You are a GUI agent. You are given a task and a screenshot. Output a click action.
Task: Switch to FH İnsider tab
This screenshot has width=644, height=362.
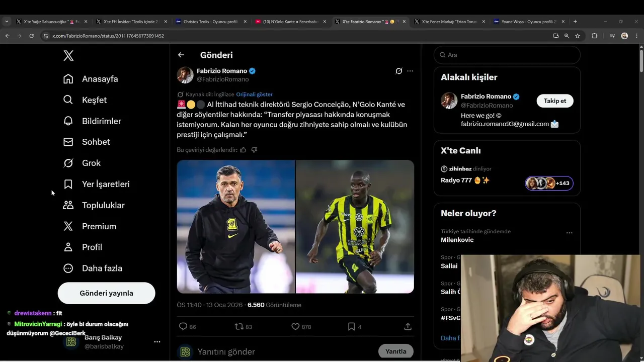tap(131, 22)
